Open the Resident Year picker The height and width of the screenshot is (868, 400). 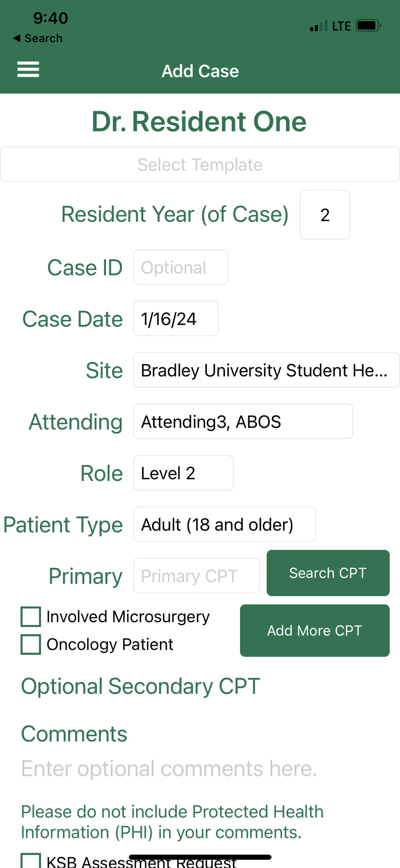pyautogui.click(x=325, y=215)
